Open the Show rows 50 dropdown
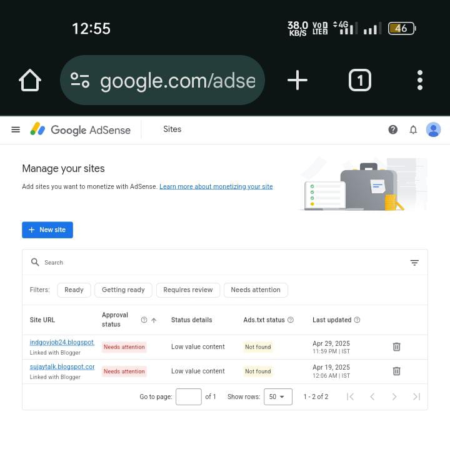 click(278, 397)
